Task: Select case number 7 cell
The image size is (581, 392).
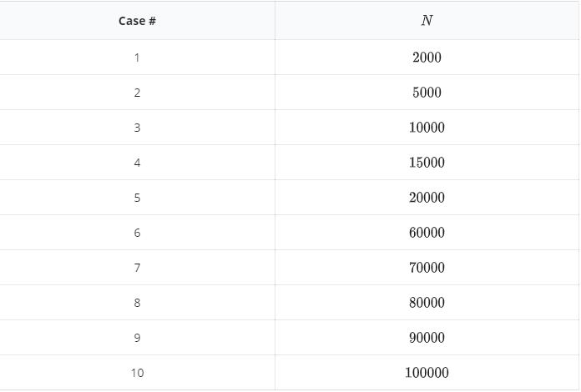Action: point(137,268)
